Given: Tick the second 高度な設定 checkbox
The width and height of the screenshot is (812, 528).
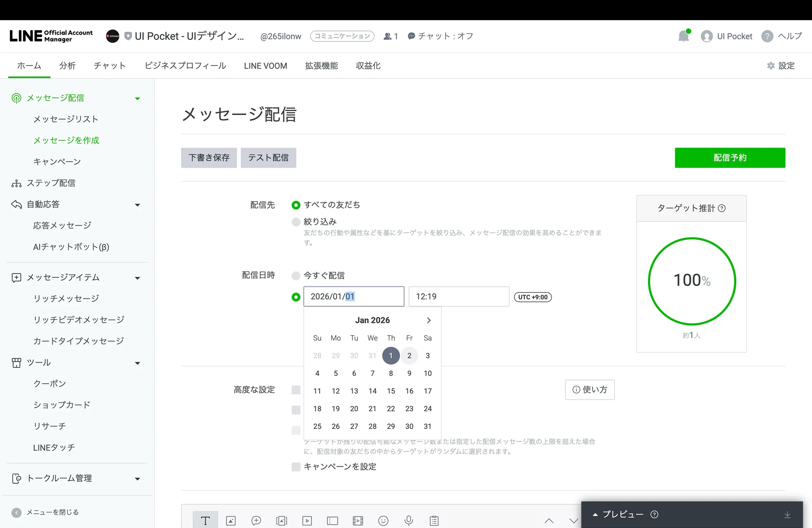Looking at the screenshot, I should pyautogui.click(x=296, y=410).
